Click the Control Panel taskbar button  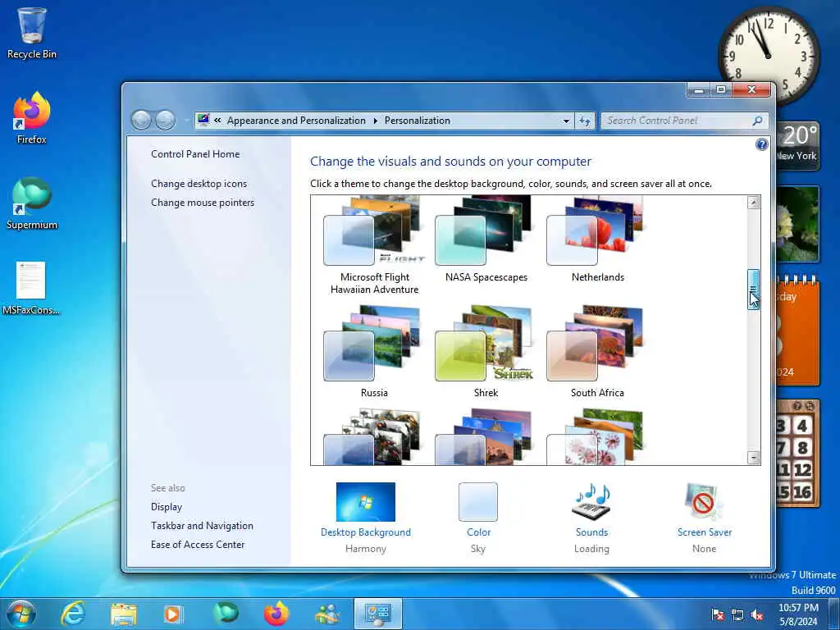click(x=377, y=614)
